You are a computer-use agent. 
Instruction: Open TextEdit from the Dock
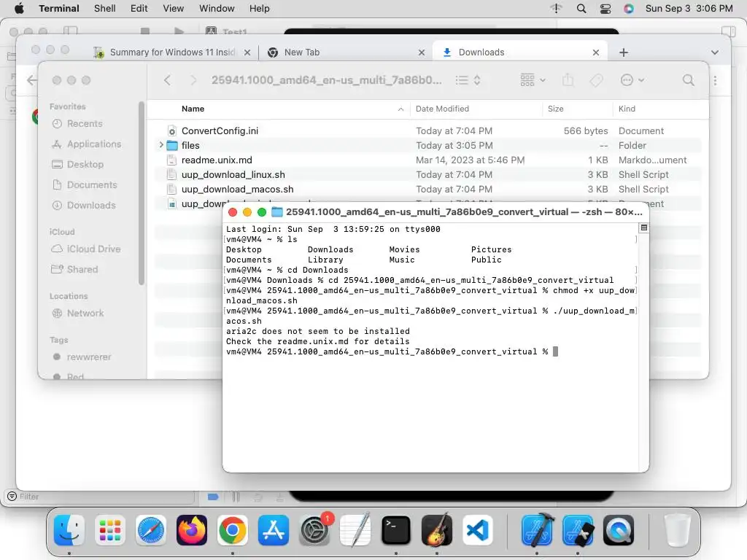tap(355, 531)
